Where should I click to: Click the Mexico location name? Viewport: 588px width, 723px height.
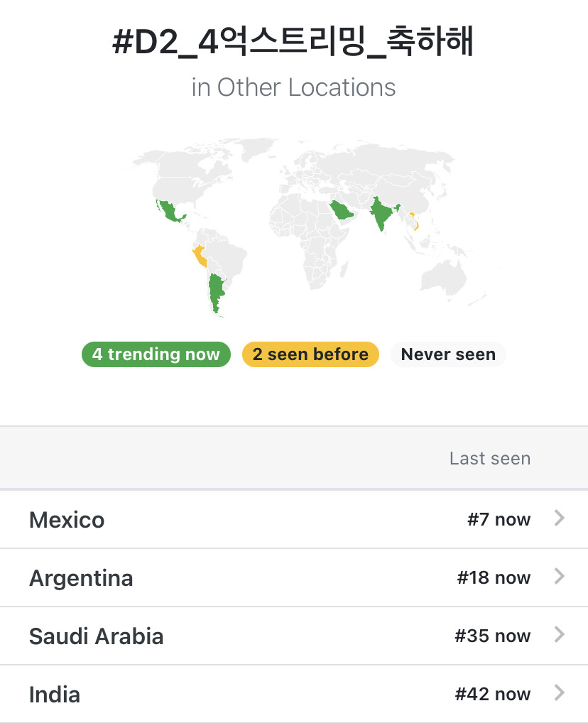pyautogui.click(x=67, y=520)
